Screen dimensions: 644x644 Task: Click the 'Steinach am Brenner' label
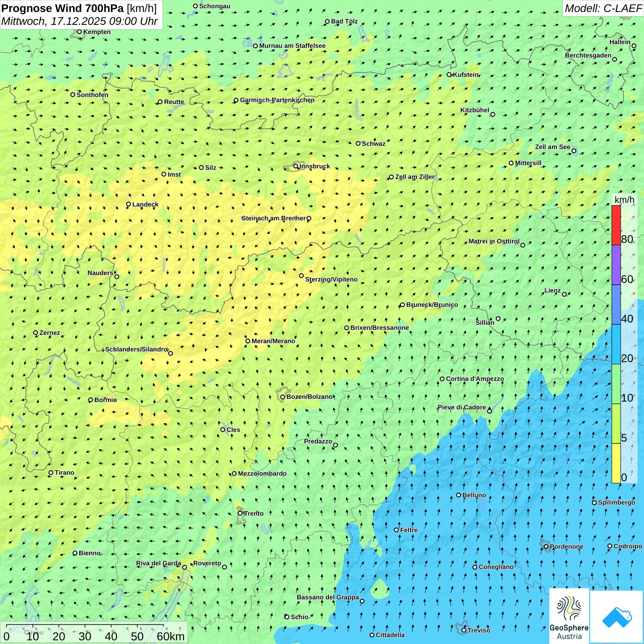pos(274,218)
